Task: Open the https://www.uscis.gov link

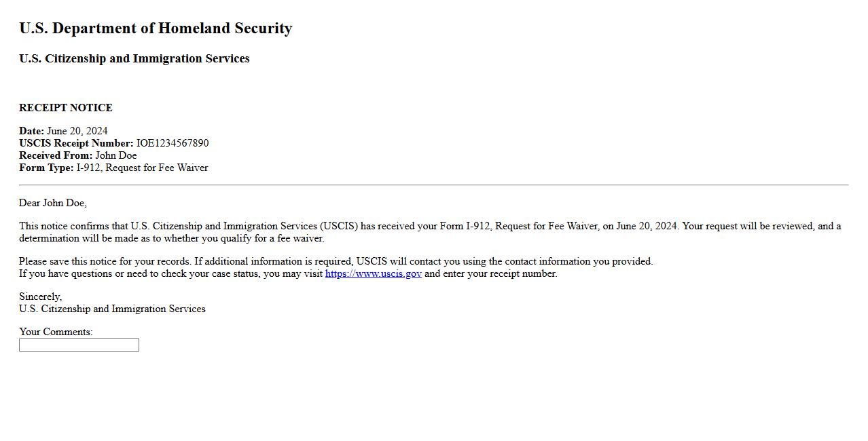Action: coord(373,274)
